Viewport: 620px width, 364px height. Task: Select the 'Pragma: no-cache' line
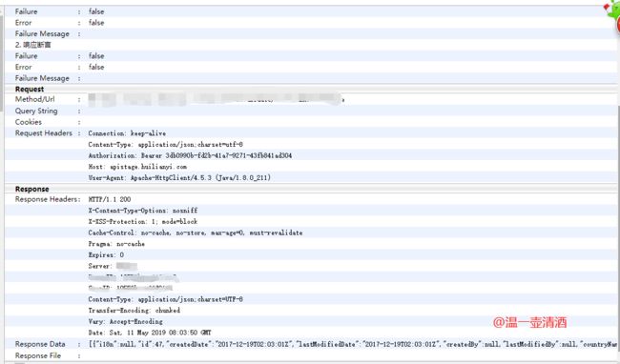pos(116,244)
